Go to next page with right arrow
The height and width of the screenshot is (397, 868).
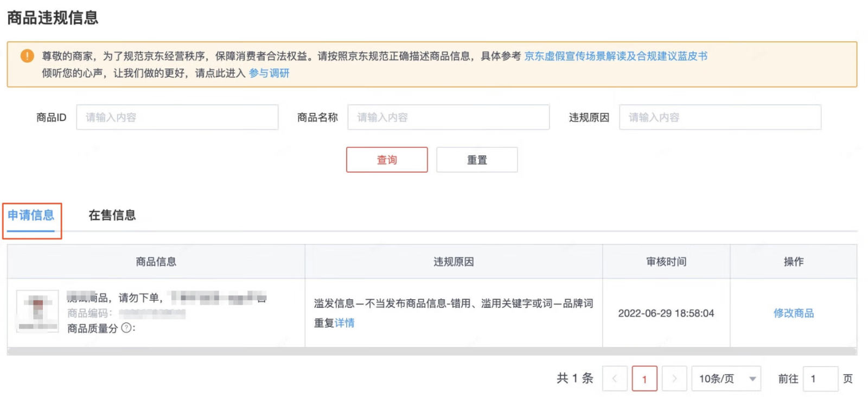(x=674, y=379)
